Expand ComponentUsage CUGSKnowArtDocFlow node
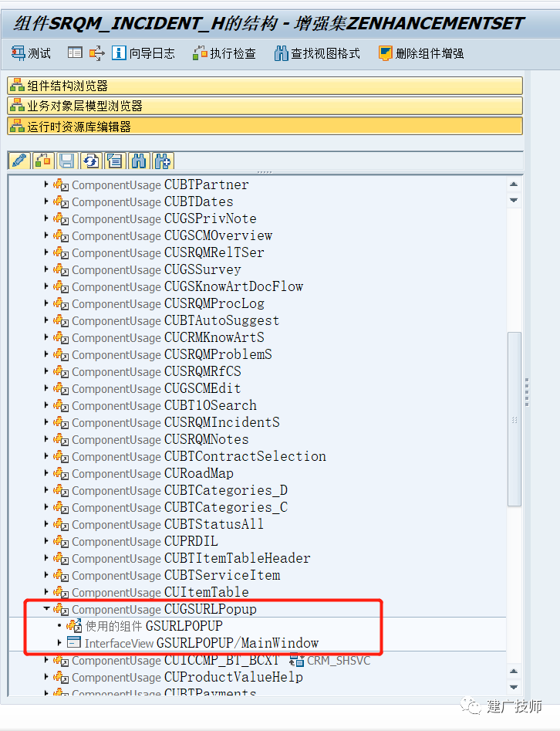This screenshot has width=560, height=731. tap(46, 286)
